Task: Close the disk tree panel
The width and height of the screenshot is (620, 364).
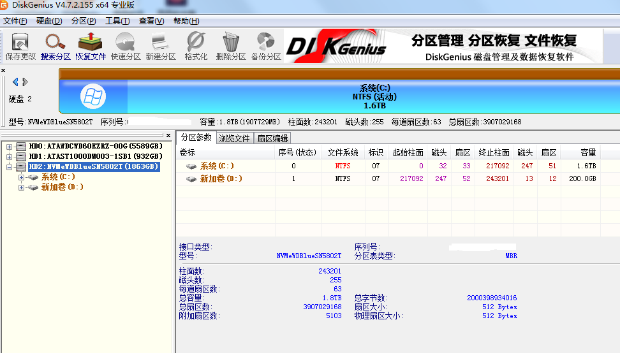Action: [168, 136]
